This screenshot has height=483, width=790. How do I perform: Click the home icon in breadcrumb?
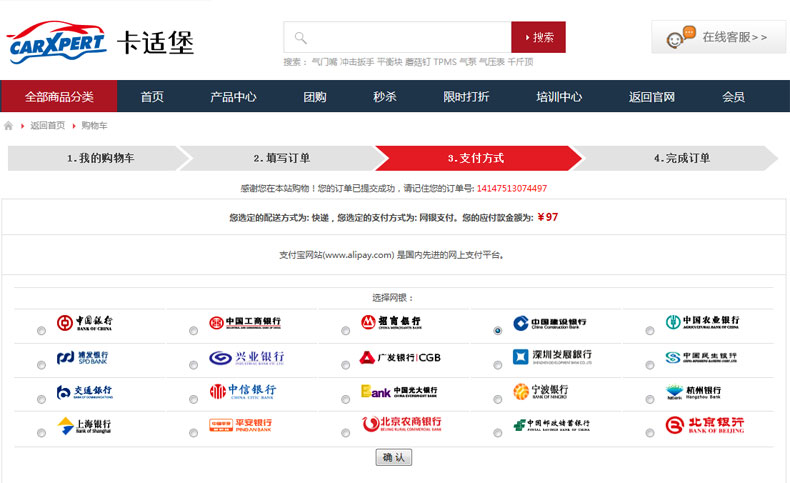(8, 125)
